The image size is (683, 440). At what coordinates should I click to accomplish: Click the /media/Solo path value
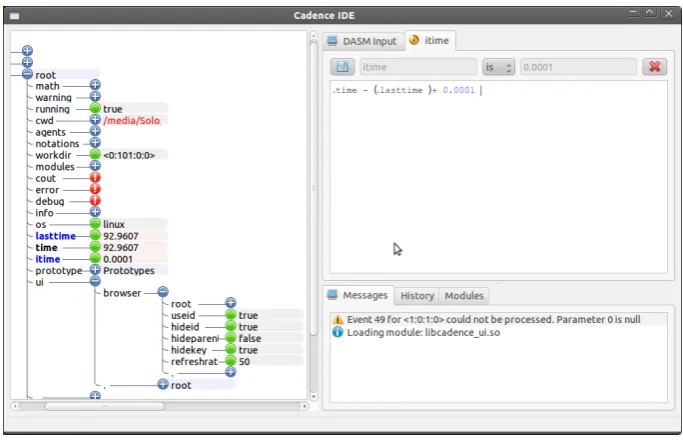point(132,120)
